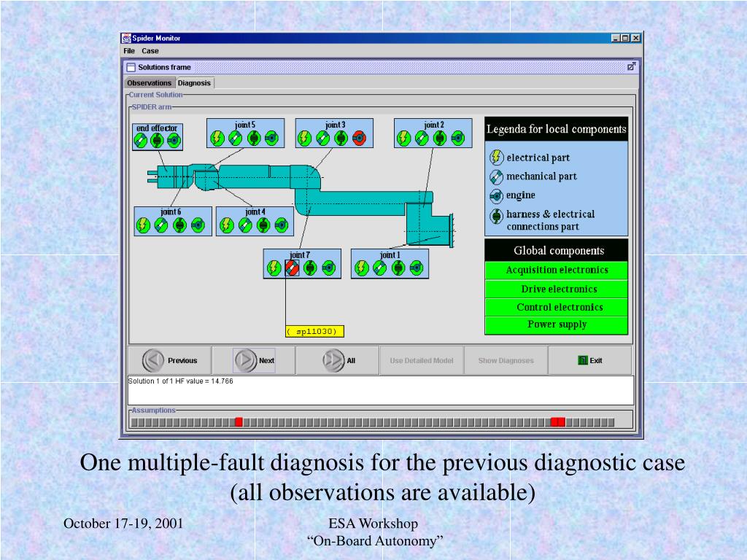Image resolution: width=747 pixels, height=560 pixels.
Task: Select Drive electronics global component
Action: click(557, 289)
